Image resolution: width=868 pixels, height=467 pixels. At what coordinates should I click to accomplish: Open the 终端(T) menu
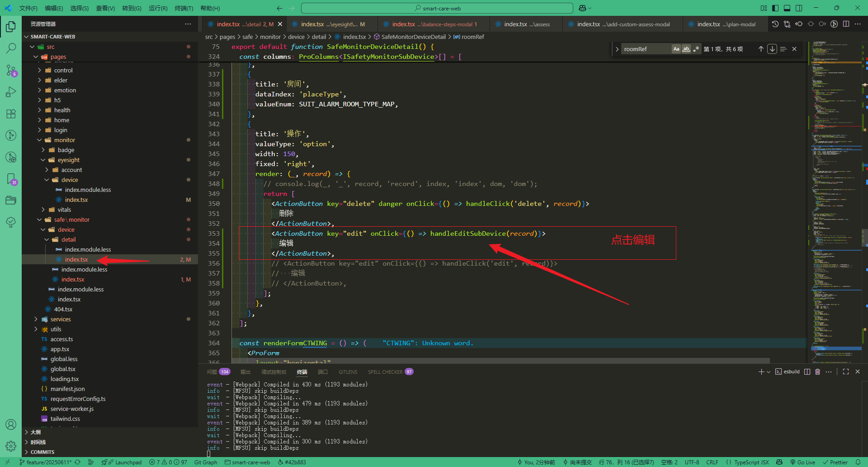(184, 8)
